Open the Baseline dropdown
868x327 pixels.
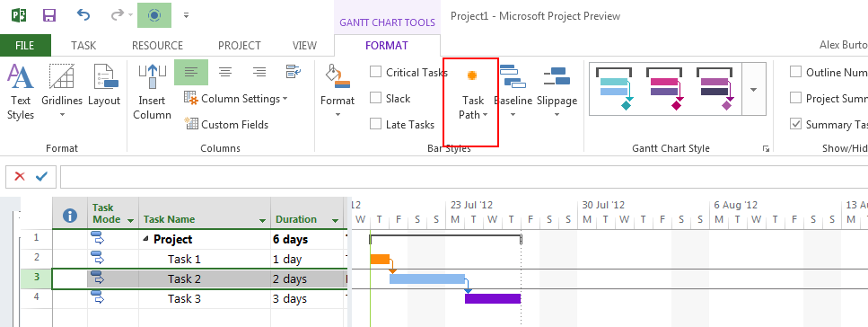click(513, 92)
